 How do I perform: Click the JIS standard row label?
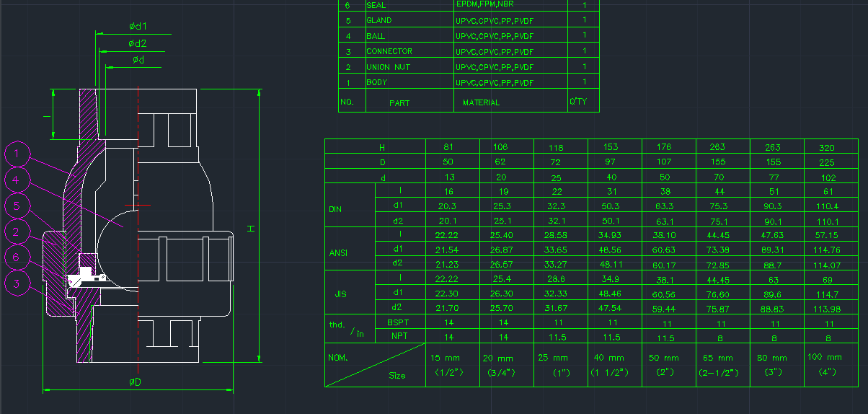[340, 294]
